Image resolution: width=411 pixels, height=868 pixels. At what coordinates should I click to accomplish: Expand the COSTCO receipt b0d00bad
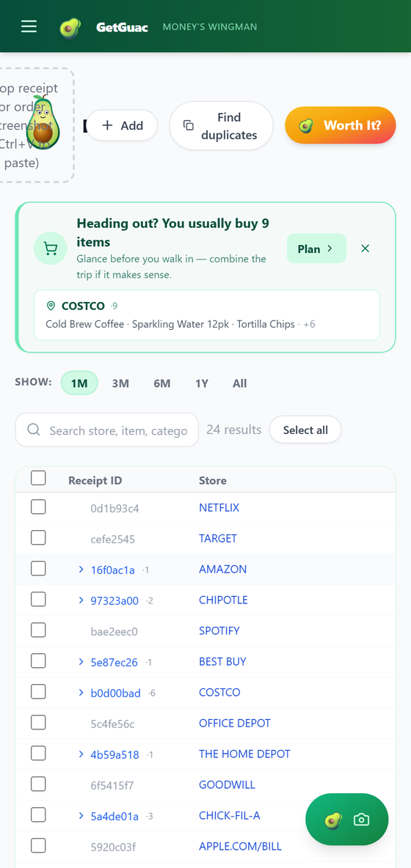click(x=81, y=693)
